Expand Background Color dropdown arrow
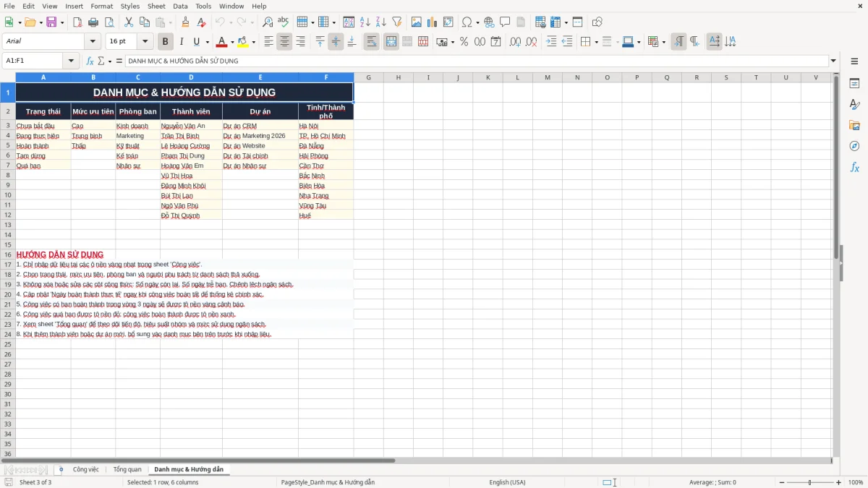 [253, 42]
